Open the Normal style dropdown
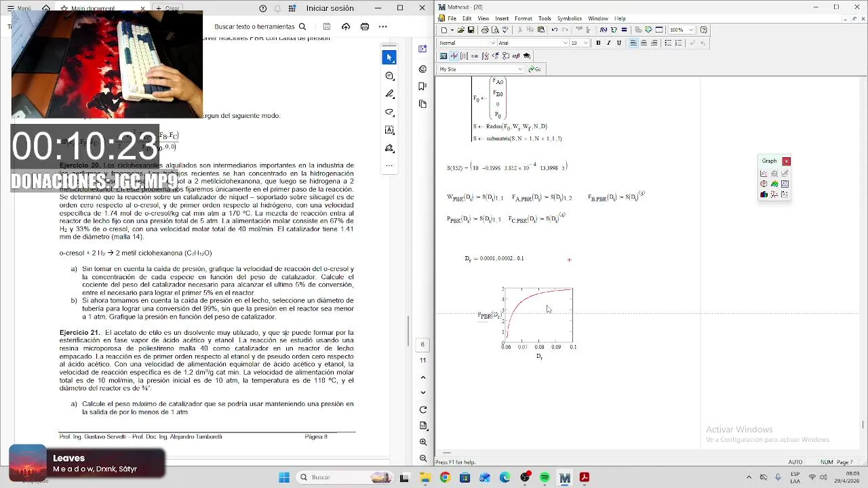This screenshot has width=868, height=488. [x=493, y=43]
